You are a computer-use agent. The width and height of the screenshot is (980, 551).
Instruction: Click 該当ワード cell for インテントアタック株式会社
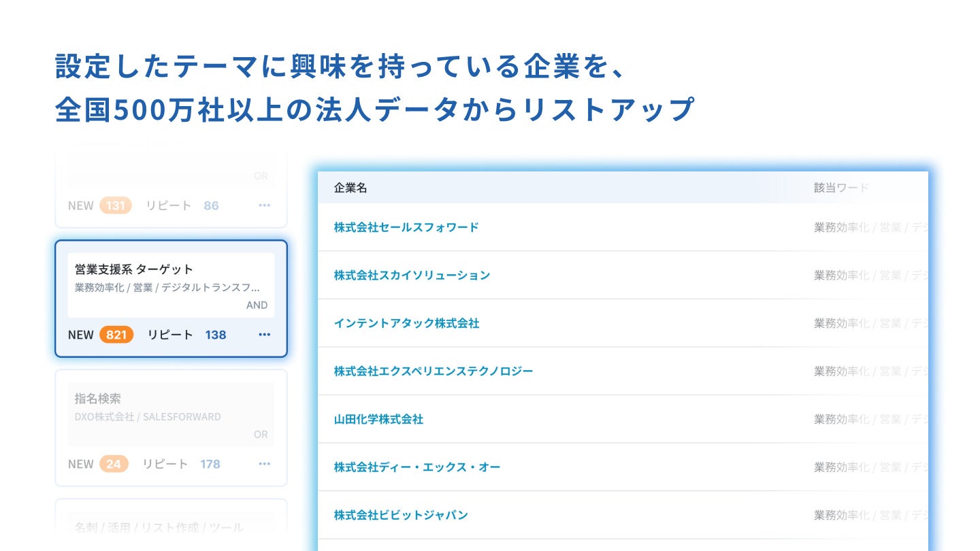pos(871,323)
